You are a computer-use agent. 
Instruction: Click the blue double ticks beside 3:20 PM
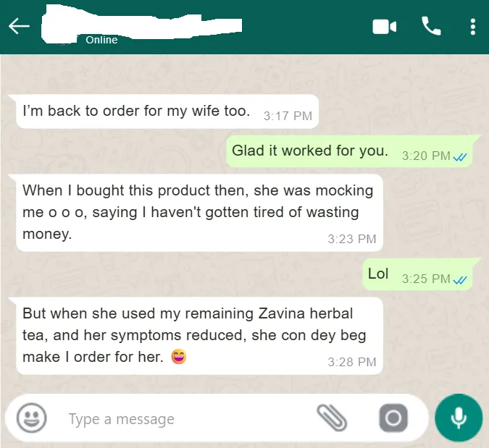point(460,157)
